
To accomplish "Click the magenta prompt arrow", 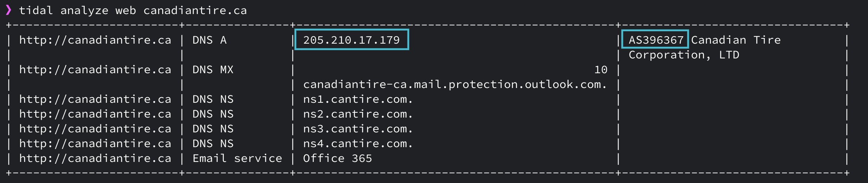I will tap(9, 10).
